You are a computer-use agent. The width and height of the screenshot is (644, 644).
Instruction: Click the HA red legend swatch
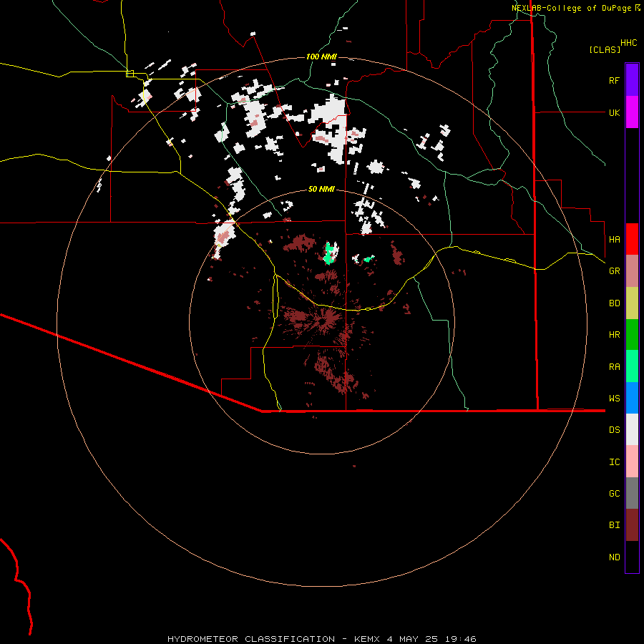pos(632,239)
